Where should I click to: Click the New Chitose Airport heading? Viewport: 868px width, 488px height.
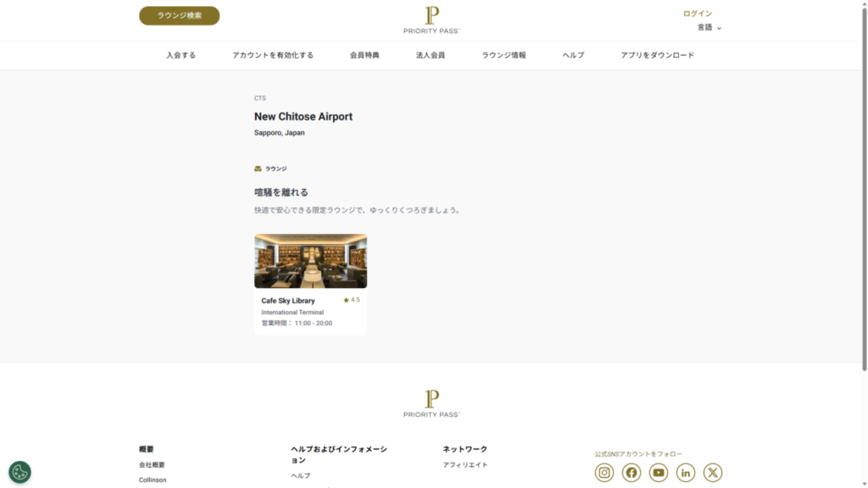click(x=303, y=117)
